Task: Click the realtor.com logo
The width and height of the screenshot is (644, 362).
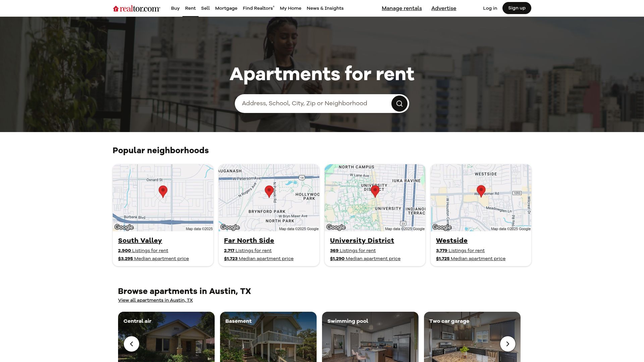Action: point(137,8)
